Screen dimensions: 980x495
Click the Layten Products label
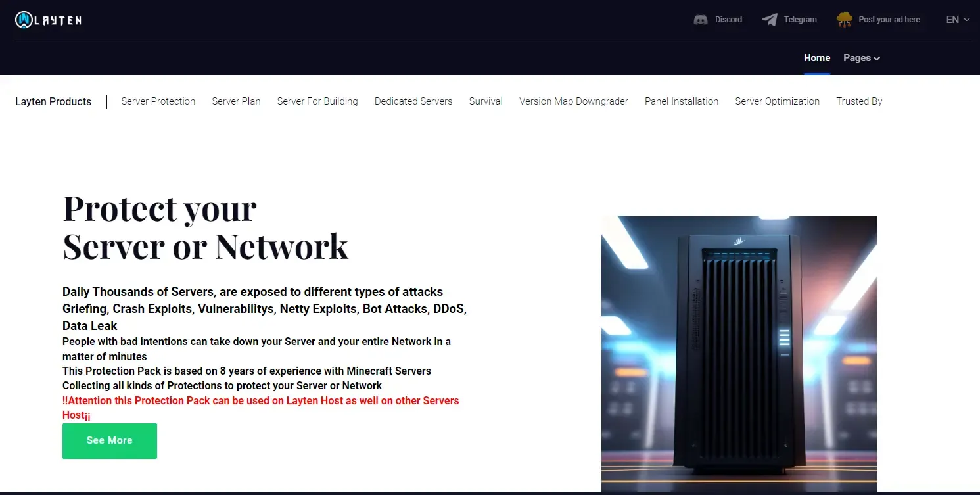tap(53, 101)
